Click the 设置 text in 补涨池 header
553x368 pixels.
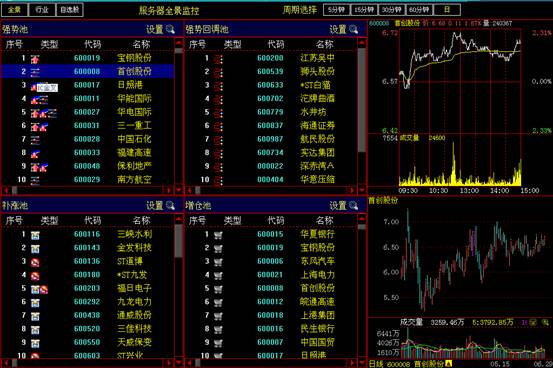[x=155, y=205]
